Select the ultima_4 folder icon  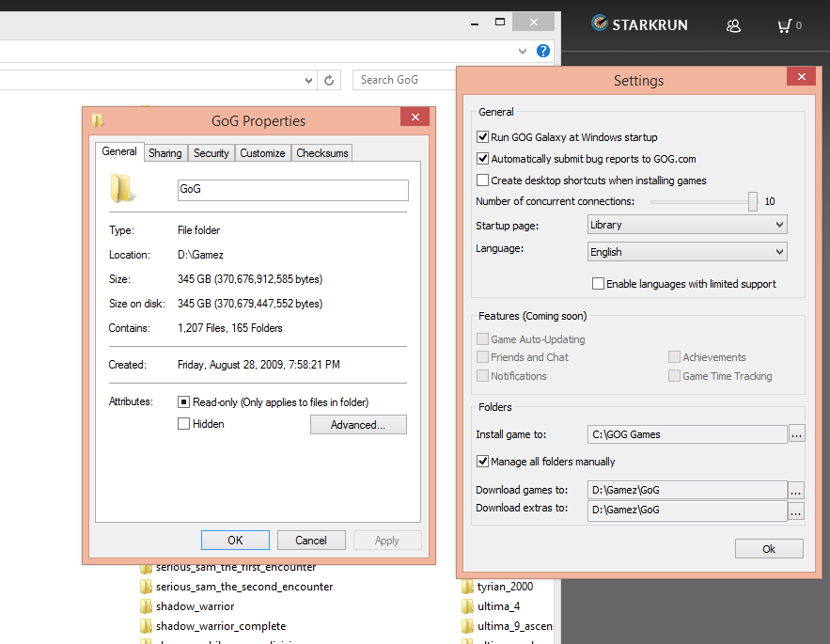tap(467, 606)
